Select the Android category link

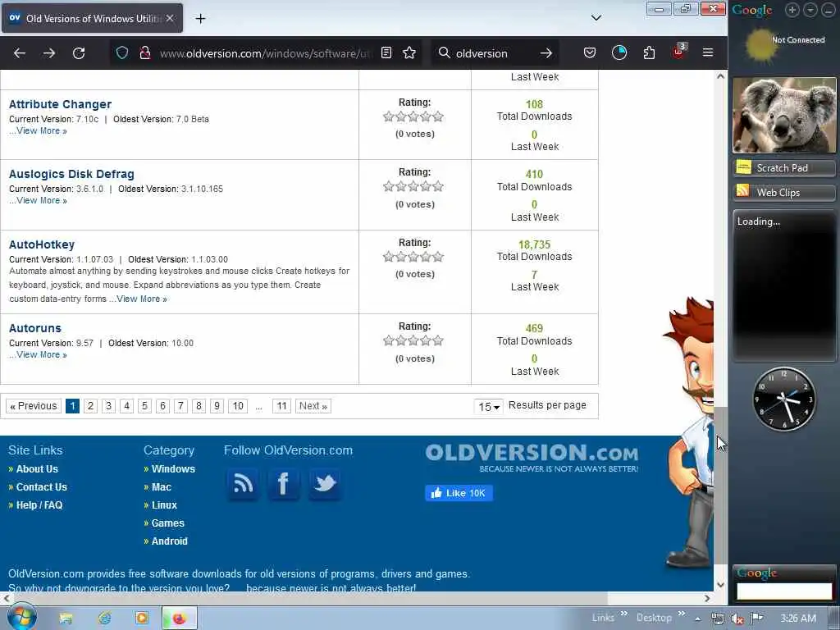169,541
